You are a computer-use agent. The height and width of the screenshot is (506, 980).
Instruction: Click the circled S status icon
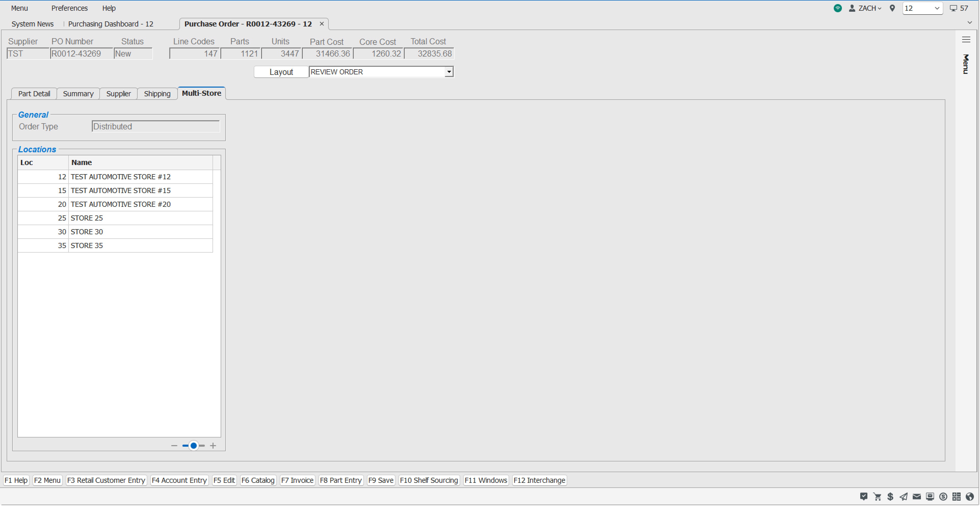click(x=943, y=497)
